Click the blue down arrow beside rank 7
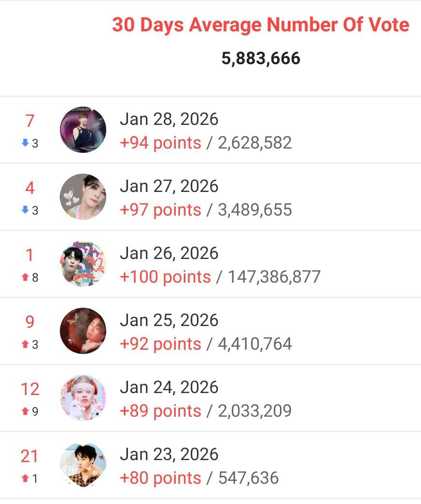 pos(25,143)
